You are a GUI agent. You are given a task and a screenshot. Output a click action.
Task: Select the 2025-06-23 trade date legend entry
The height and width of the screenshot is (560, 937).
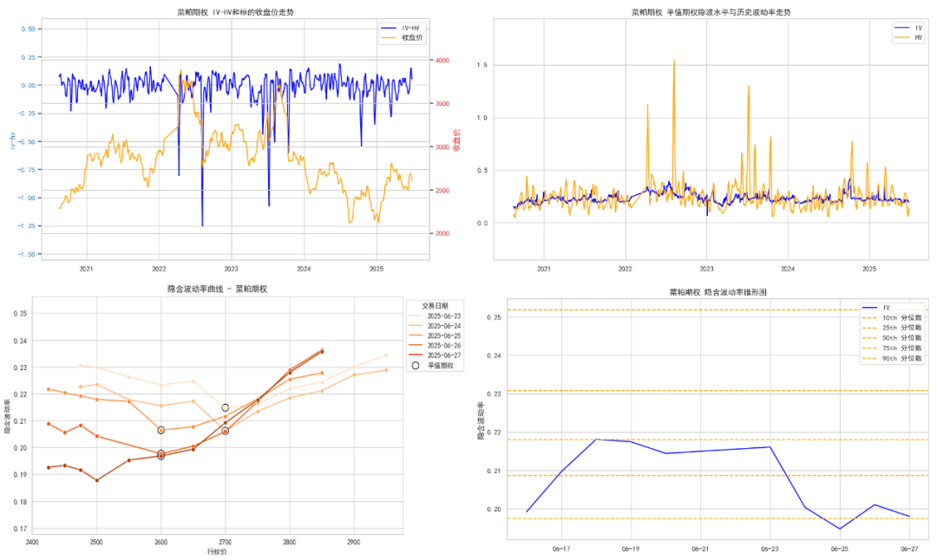pos(435,316)
